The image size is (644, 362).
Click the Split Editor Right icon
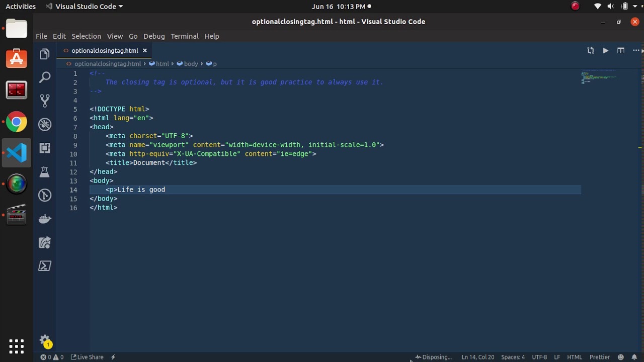tap(621, 51)
